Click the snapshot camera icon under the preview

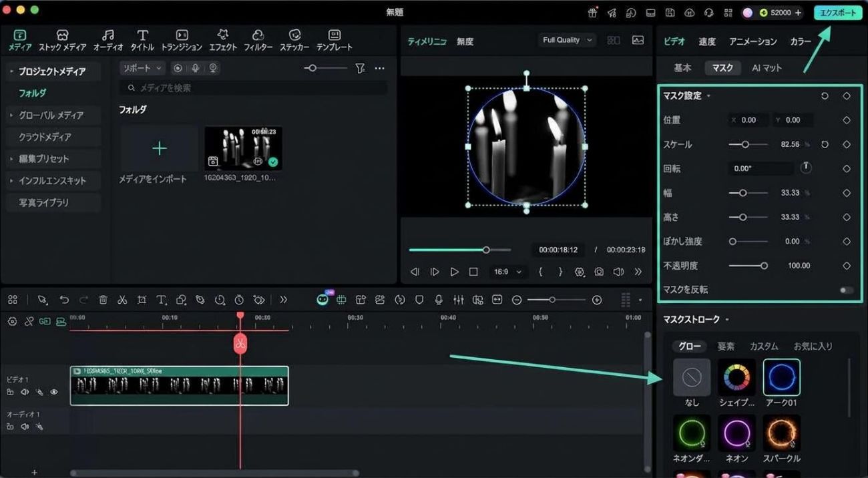coord(599,272)
